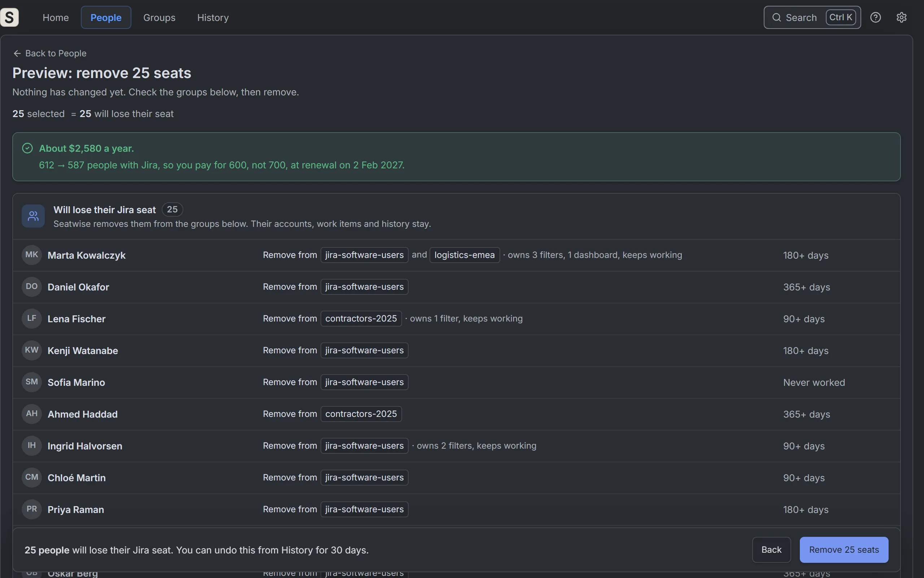Open the History tab
924x578 pixels.
click(213, 18)
